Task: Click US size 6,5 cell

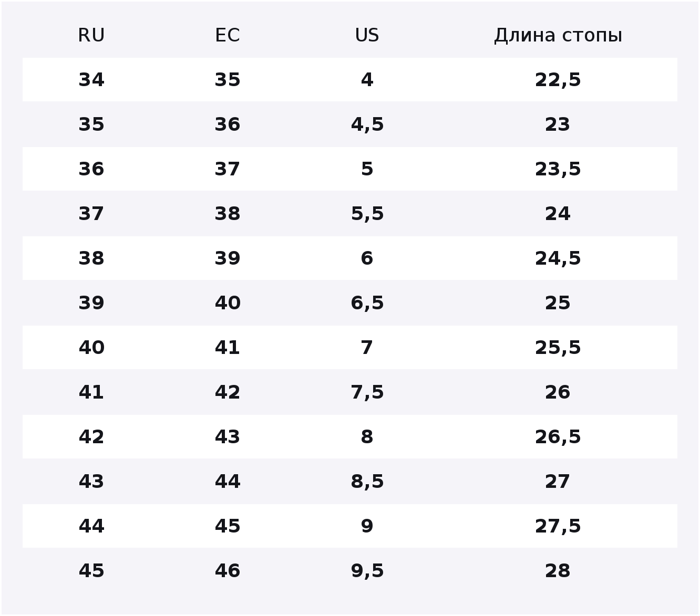Action: [x=367, y=303]
